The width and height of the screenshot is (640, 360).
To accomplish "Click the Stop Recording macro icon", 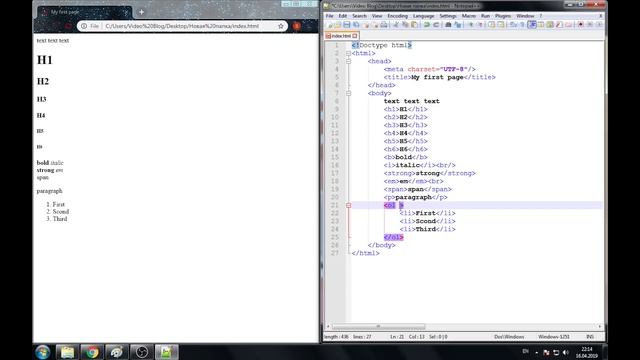I will [590, 25].
